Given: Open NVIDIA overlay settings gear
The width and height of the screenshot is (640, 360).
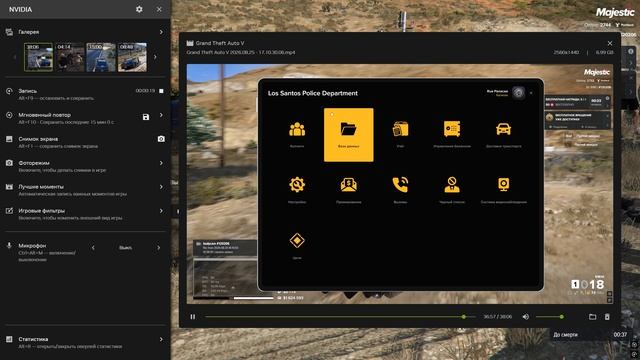Looking at the screenshot, I should 139,9.
